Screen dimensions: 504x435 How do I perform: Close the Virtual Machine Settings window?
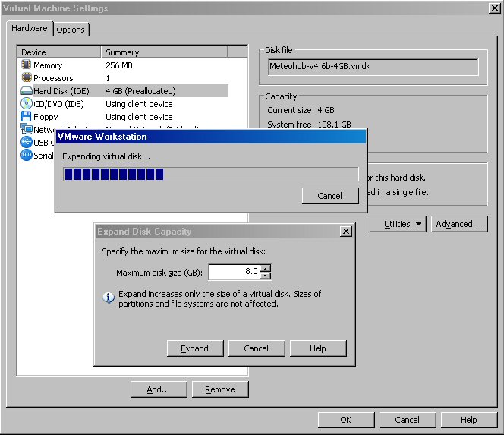coord(494,8)
